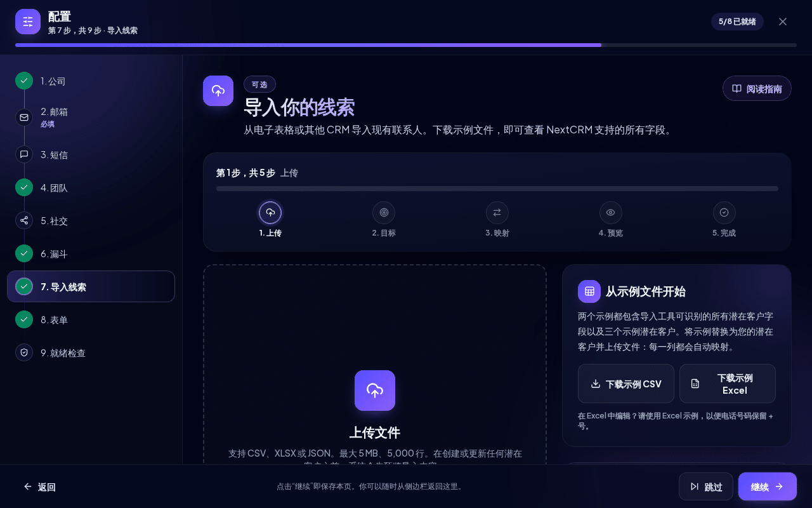This screenshot has height=508, width=812.
Task: Click the top overall setup progress bar
Action: tap(406, 45)
